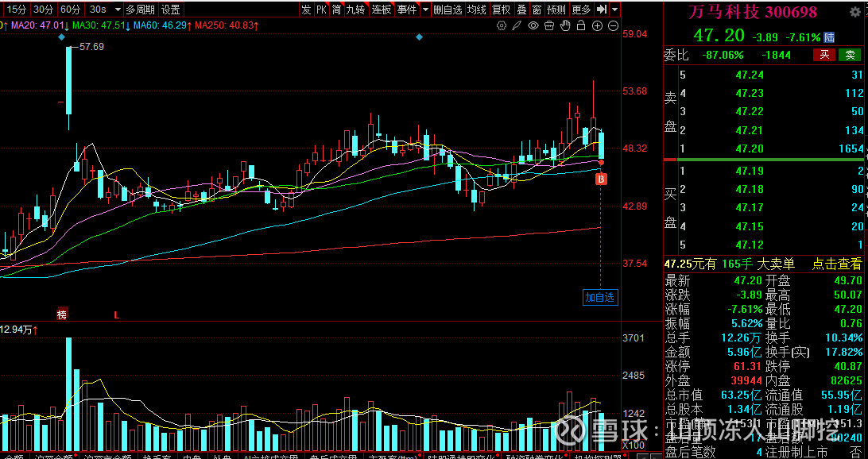Click sell level 1 price 47.20
868x459 pixels.
coord(750,148)
